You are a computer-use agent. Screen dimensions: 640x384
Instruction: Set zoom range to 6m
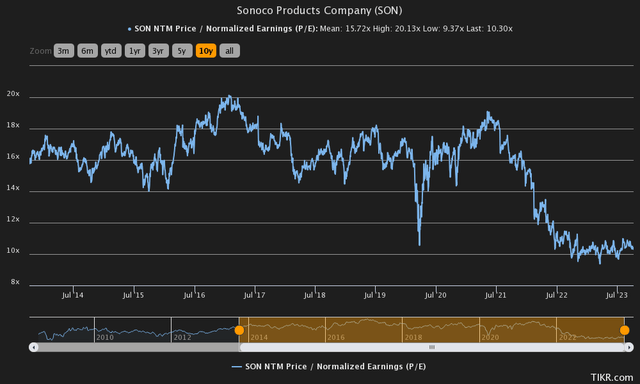(x=87, y=51)
